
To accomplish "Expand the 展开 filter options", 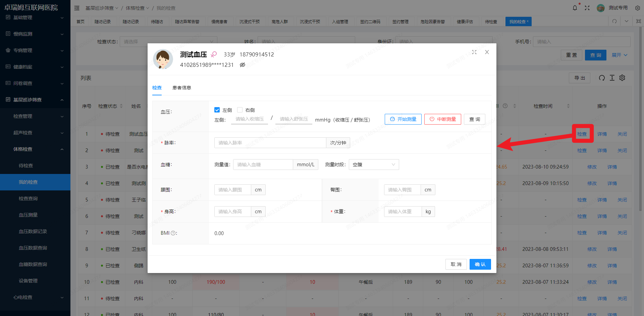I will click(620, 55).
